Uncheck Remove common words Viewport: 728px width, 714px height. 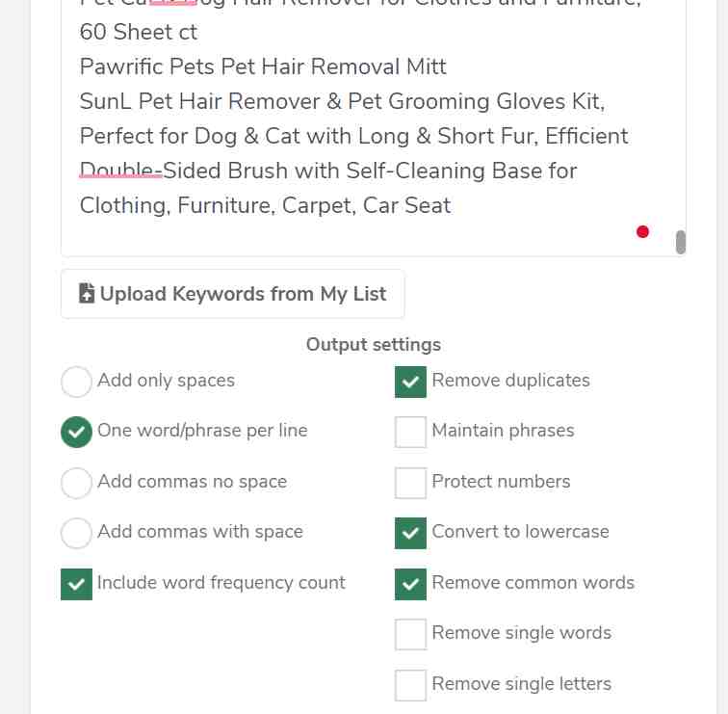pyautogui.click(x=410, y=584)
